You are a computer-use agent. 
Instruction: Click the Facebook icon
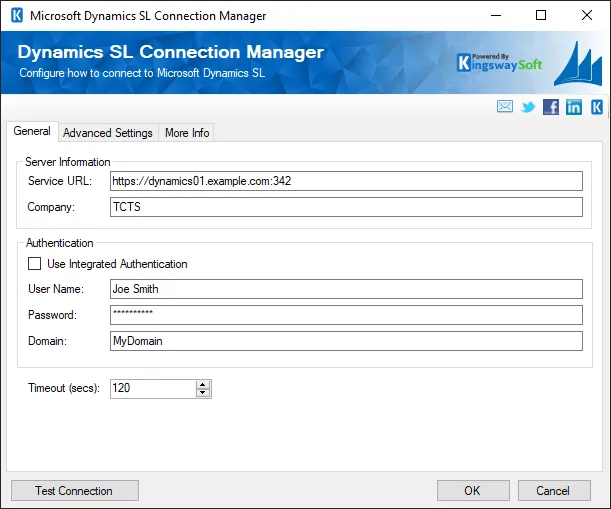(x=551, y=107)
